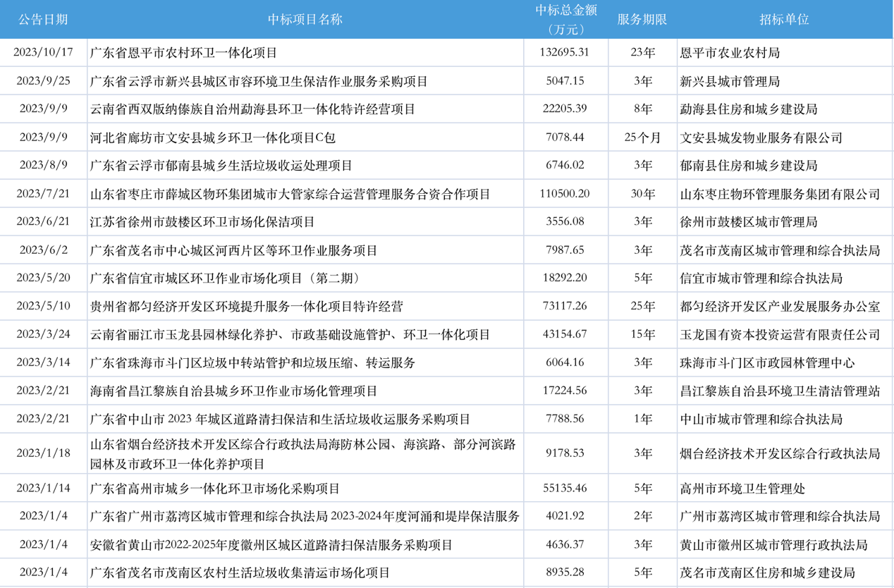The width and height of the screenshot is (894, 588).
Task: Select the date cell 2023/10/17
Action: (43, 53)
